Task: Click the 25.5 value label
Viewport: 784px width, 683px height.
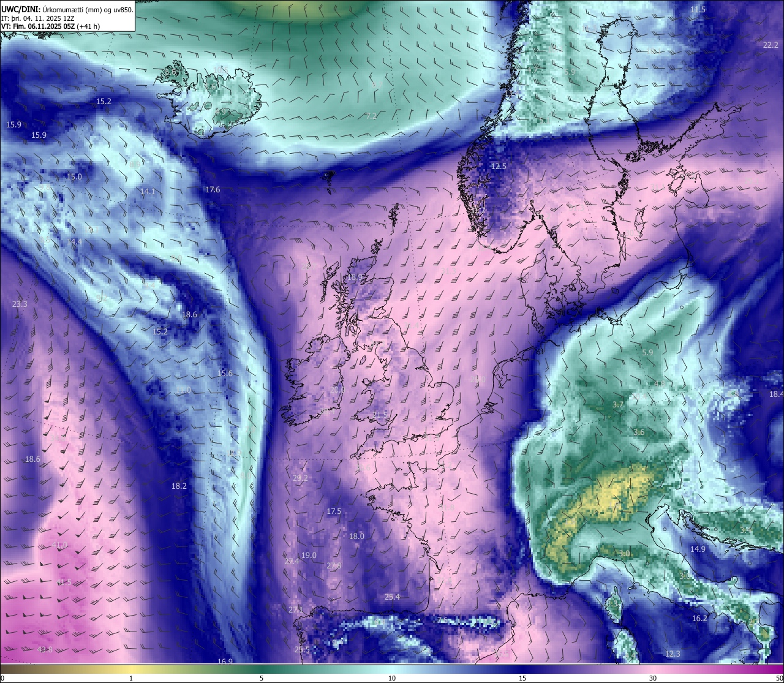Action: coord(302,650)
